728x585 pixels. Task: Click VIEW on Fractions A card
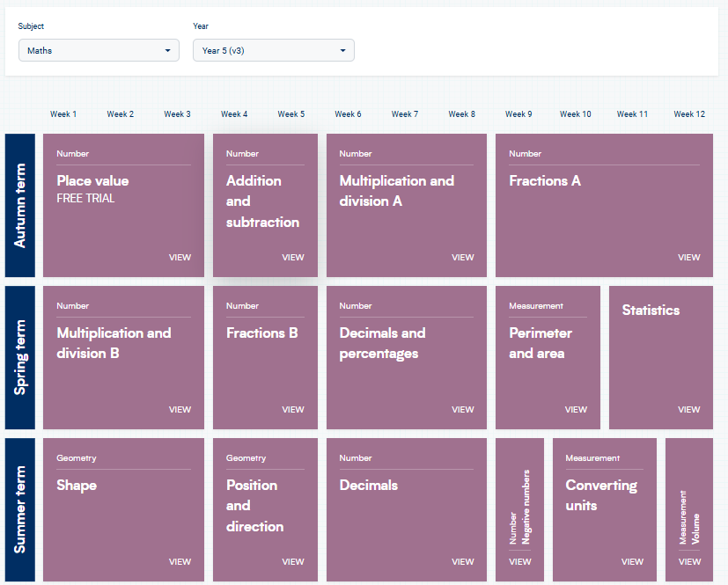point(689,258)
